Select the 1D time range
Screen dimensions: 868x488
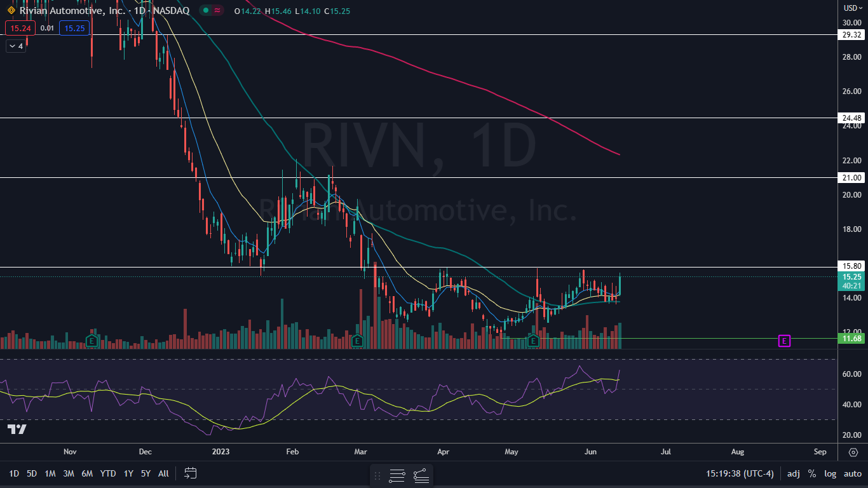tap(14, 473)
